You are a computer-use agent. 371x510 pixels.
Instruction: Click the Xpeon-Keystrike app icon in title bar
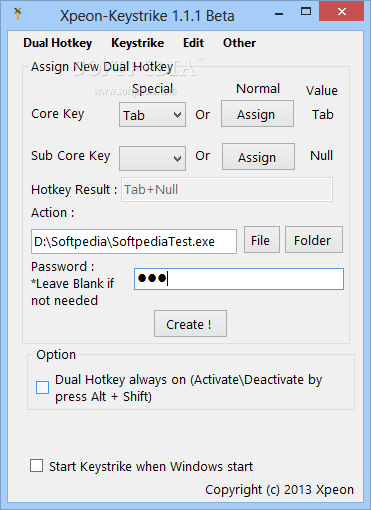(18, 14)
